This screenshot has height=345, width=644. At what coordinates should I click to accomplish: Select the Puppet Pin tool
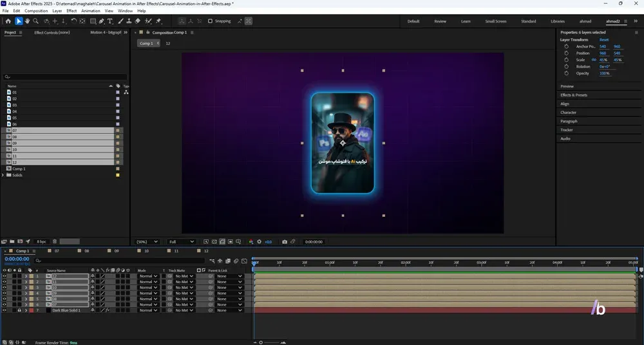pyautogui.click(x=158, y=21)
